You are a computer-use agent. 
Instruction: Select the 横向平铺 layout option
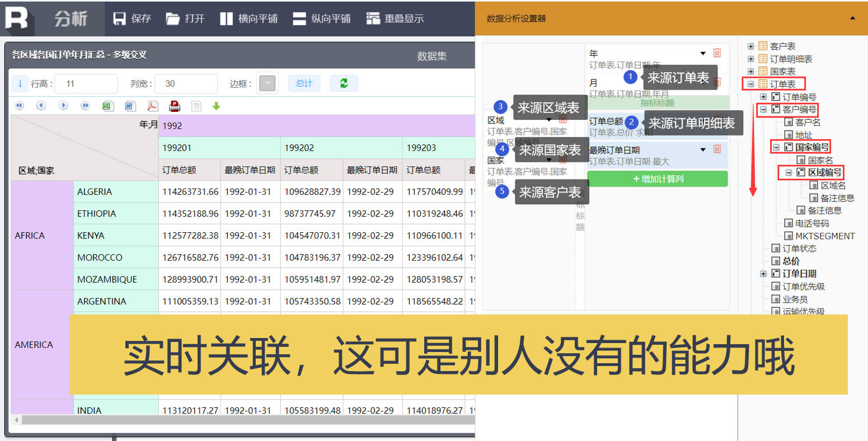click(249, 18)
